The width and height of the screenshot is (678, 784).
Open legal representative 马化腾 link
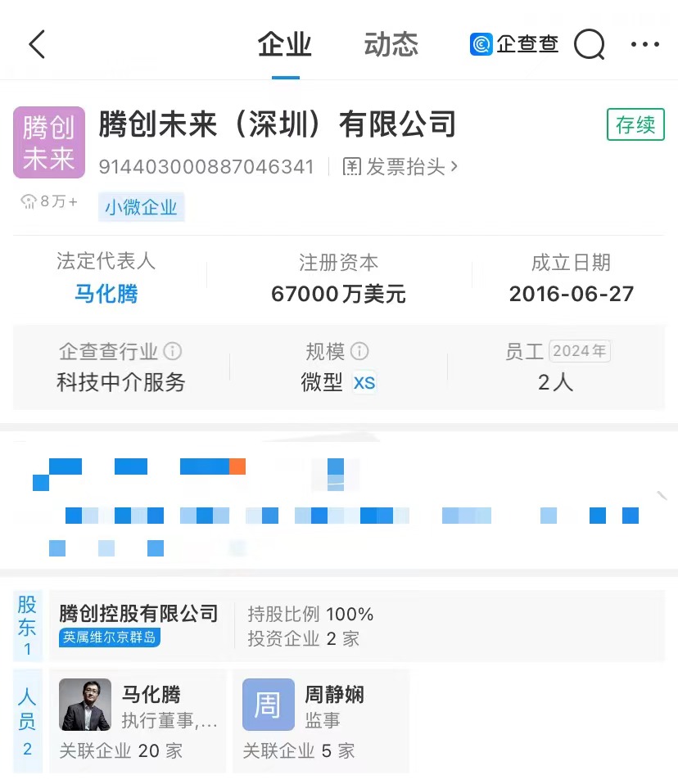[106, 294]
